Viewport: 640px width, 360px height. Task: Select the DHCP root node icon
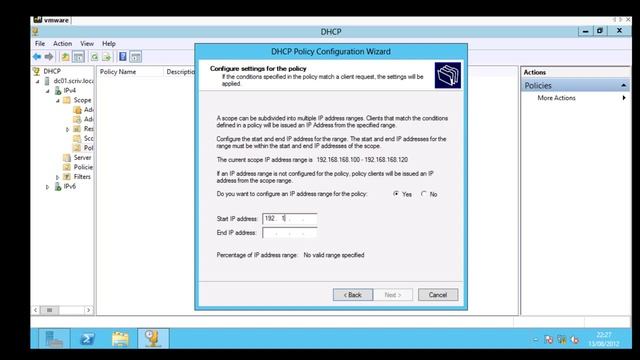tap(37, 71)
